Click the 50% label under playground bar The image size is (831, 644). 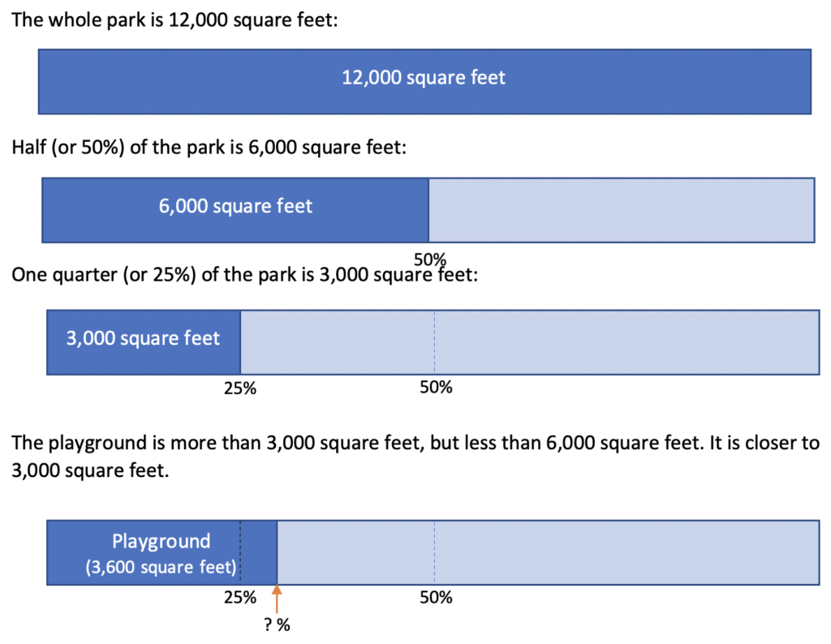[436, 598]
